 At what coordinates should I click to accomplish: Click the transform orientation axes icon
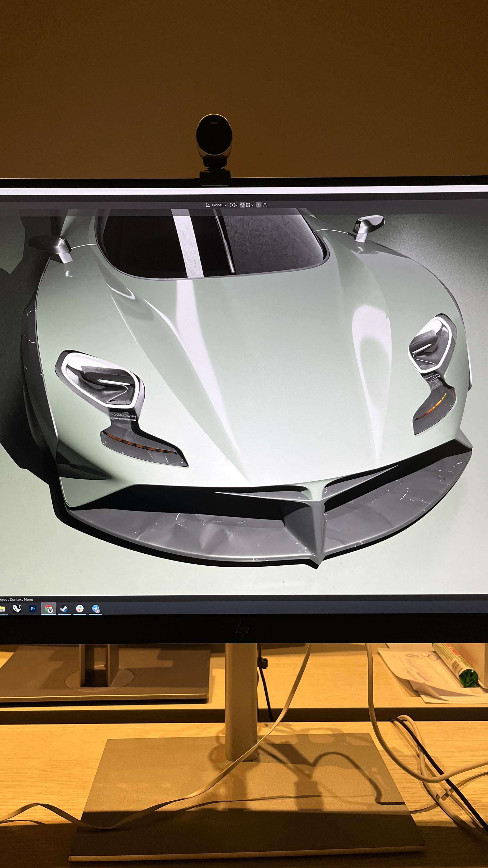tap(208, 205)
